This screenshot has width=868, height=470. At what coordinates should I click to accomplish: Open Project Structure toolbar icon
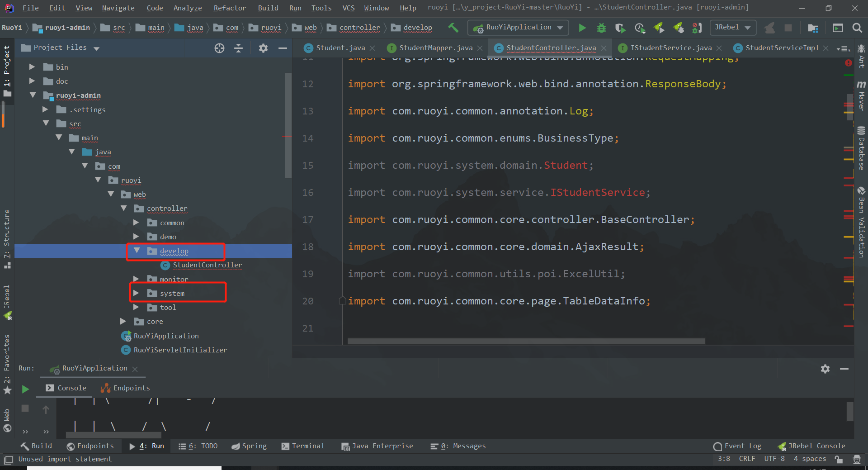813,28
